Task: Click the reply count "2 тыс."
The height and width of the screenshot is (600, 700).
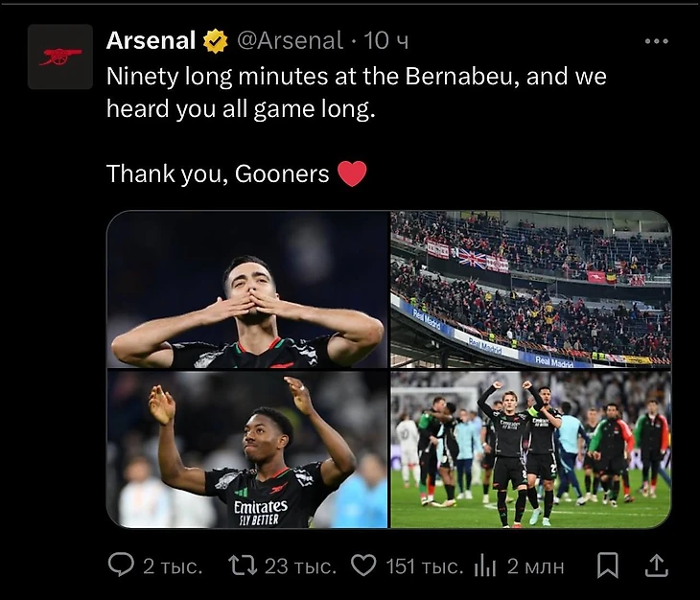Action: pos(173,566)
